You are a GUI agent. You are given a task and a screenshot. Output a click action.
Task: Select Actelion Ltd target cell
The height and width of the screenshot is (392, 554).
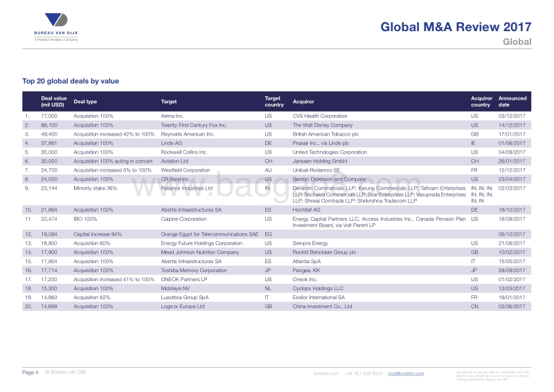(175, 161)
